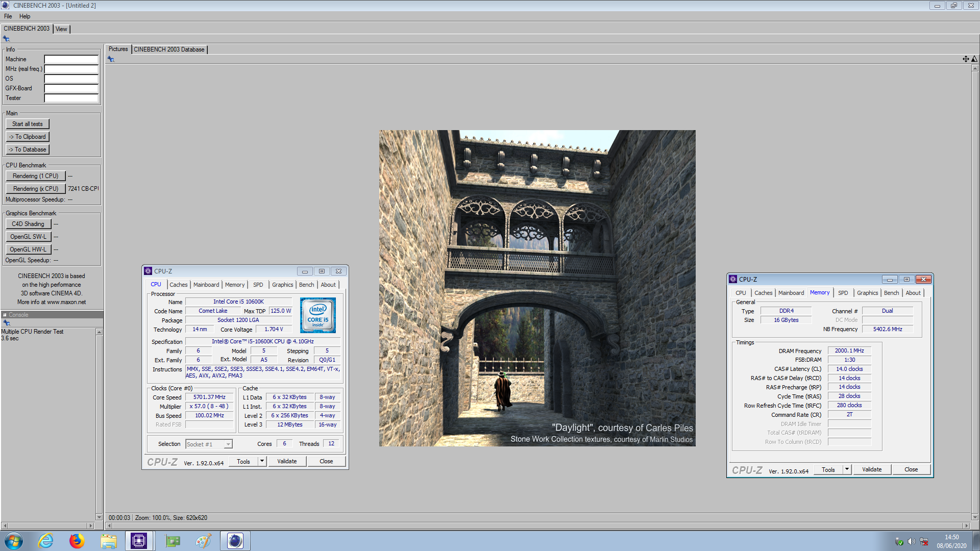Run Rendering (1 CPU) benchmark

(36, 176)
